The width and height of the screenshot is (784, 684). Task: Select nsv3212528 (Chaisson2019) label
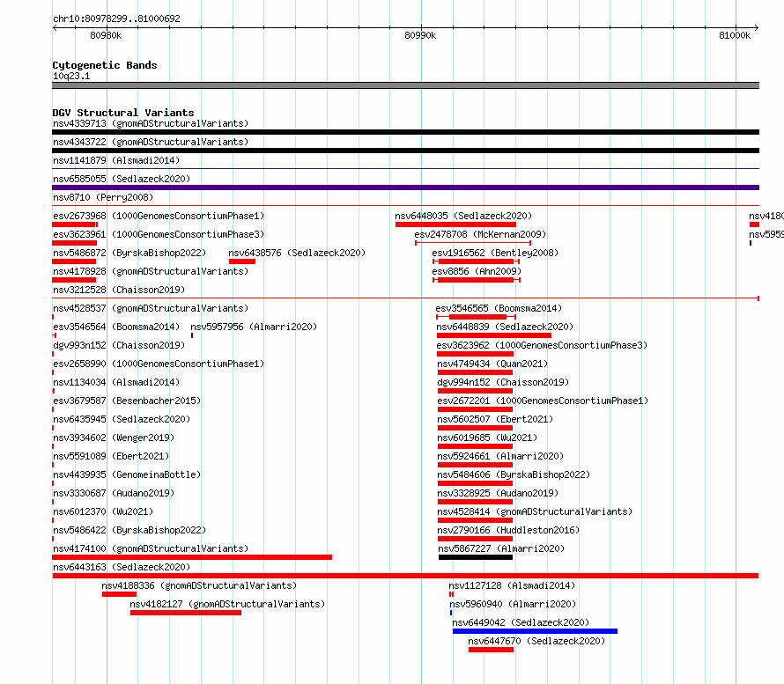(x=119, y=290)
